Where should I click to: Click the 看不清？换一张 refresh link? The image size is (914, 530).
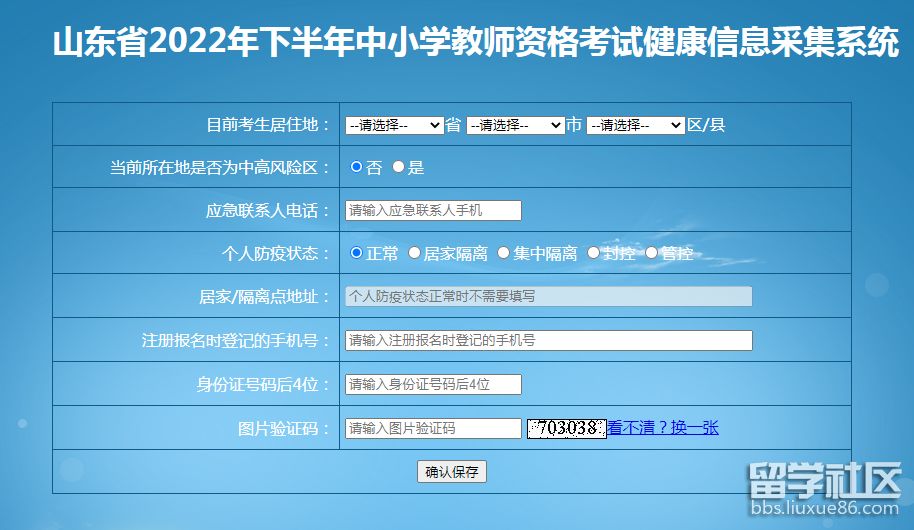coord(663,428)
